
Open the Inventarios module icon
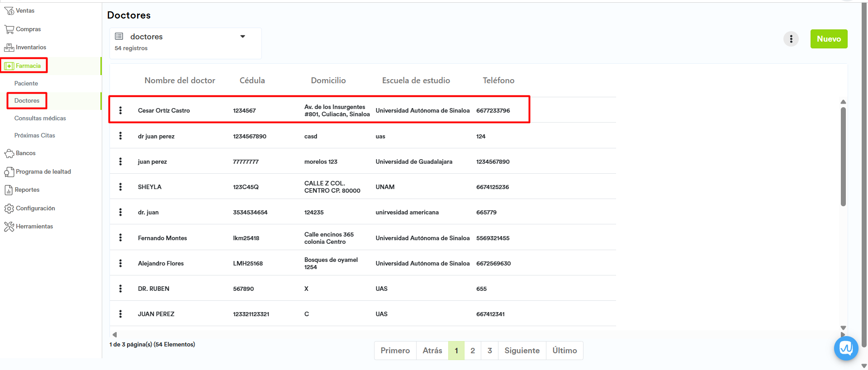tap(9, 47)
